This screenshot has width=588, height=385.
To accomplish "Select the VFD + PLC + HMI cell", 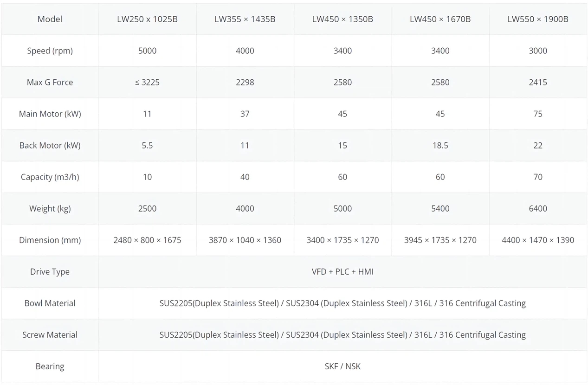I will point(342,271).
